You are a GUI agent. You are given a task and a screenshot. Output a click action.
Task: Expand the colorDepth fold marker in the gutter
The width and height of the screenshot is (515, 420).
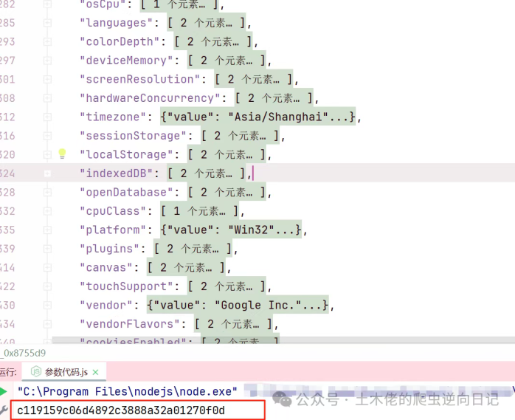[48, 42]
